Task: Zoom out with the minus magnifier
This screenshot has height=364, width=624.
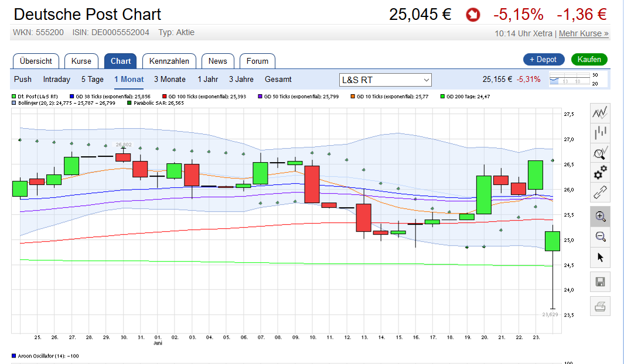Action: 600,237
